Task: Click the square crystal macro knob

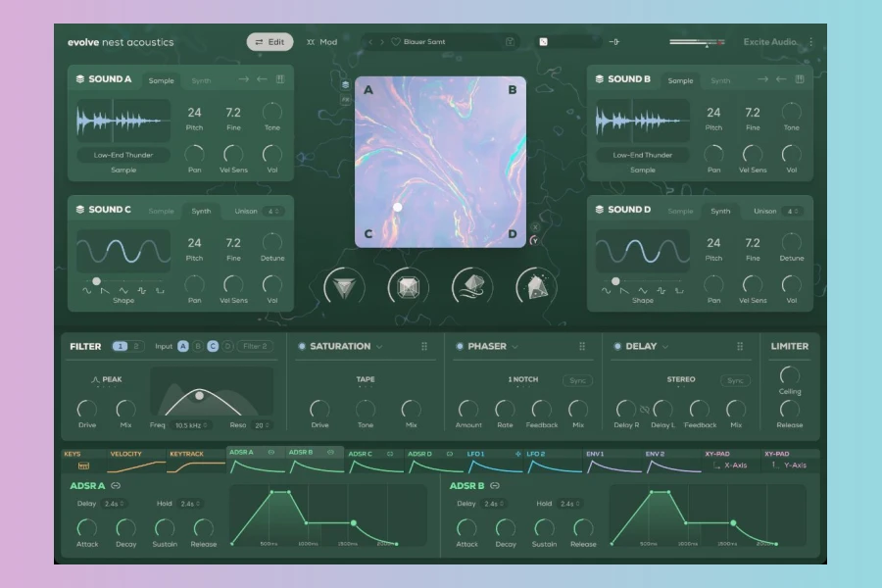Action: pyautogui.click(x=409, y=287)
